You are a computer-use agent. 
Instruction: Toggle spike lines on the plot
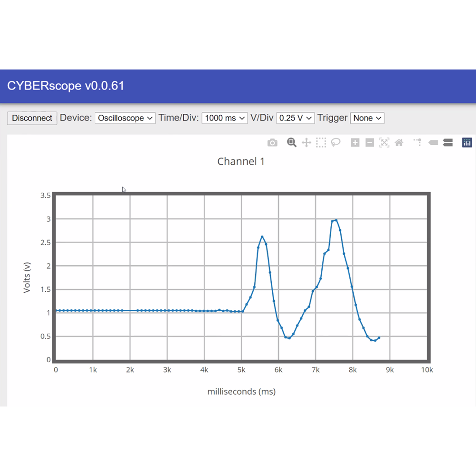point(418,142)
